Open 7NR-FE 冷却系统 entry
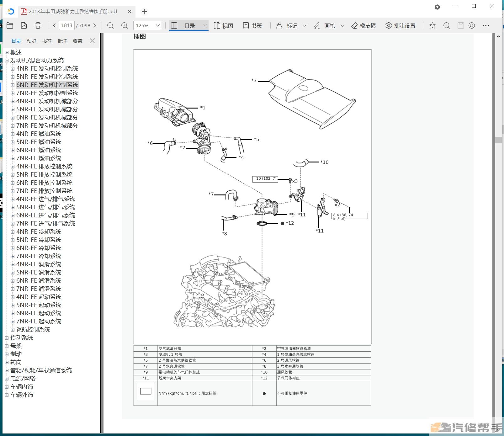Viewport: 504px width, 436px height. (x=39, y=256)
